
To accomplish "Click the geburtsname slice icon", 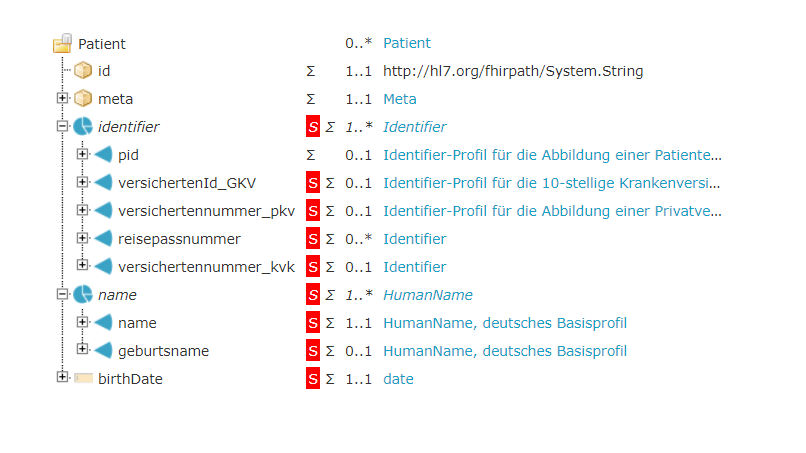I will pyautogui.click(x=103, y=351).
